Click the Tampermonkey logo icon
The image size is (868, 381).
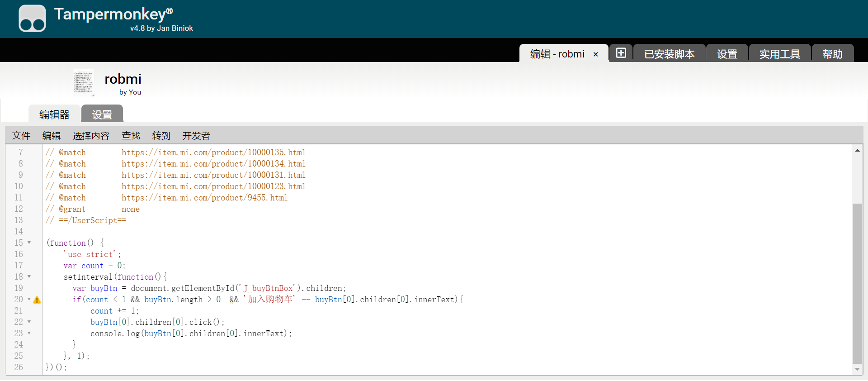(x=32, y=19)
